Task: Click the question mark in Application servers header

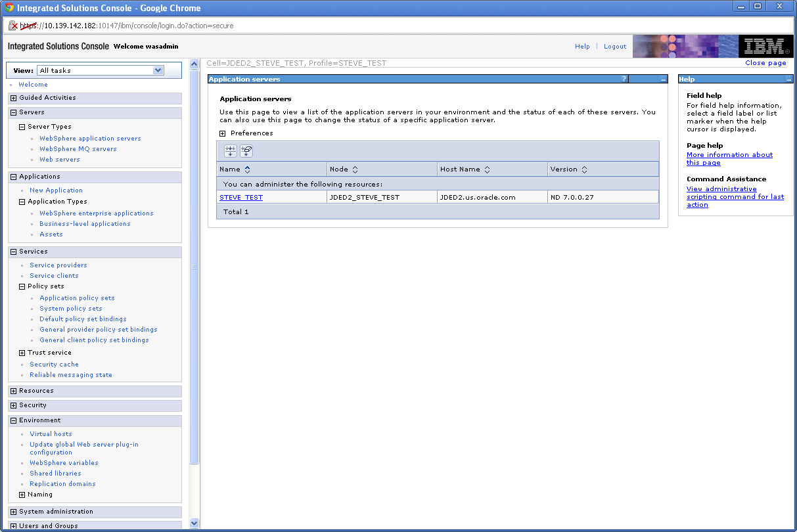Action: tap(624, 79)
